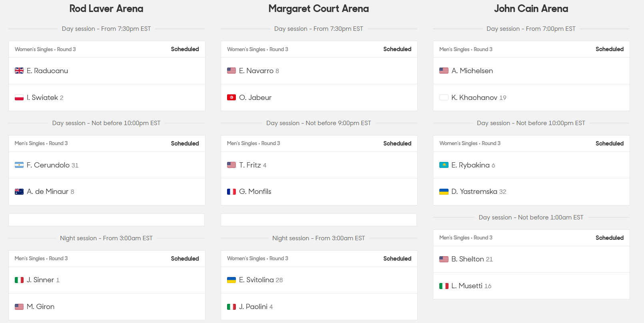Click Scheduled status on Raducanu match
This screenshot has height=323, width=644.
[x=185, y=49]
